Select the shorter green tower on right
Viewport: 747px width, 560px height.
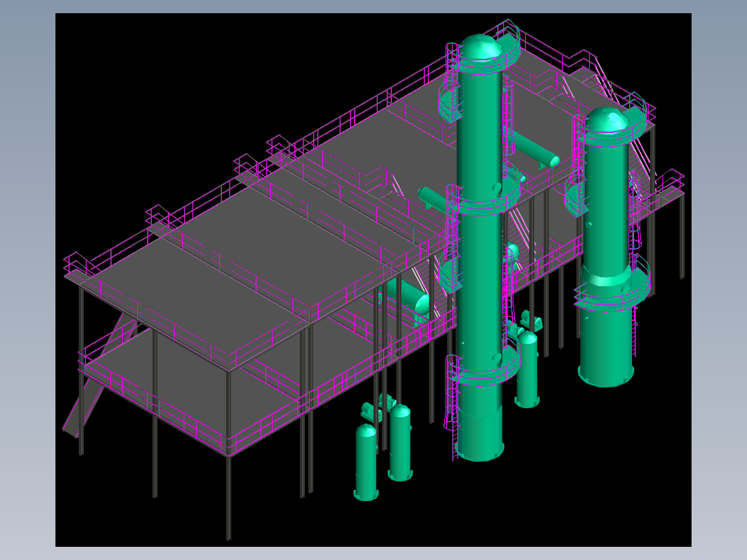pyautogui.click(x=606, y=248)
